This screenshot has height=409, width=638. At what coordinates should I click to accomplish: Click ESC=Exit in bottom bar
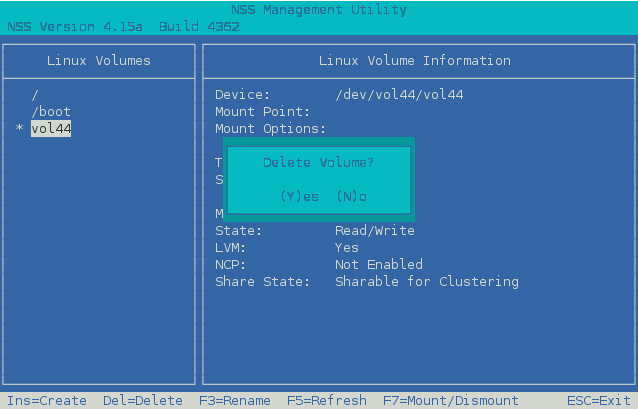click(599, 400)
